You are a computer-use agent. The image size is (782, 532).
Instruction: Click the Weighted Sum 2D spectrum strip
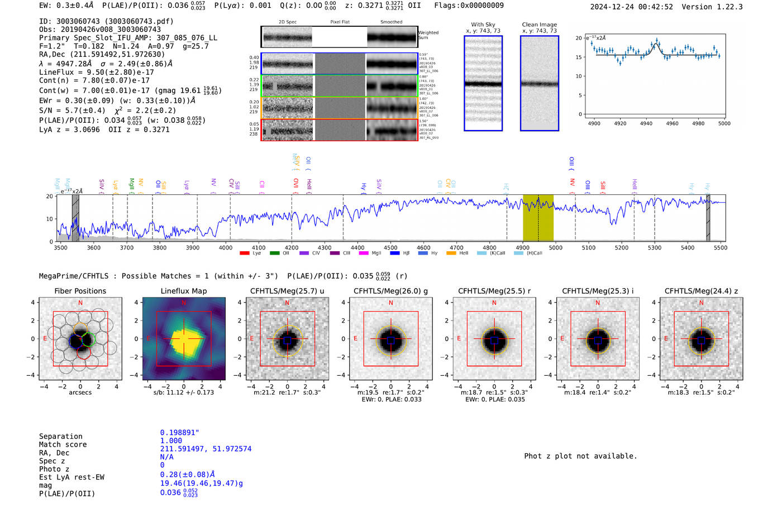click(339, 37)
